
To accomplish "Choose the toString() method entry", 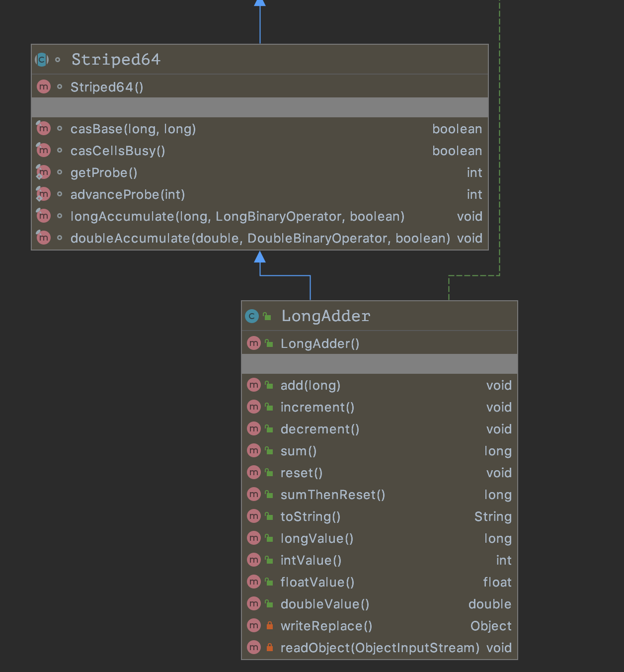I will click(310, 517).
